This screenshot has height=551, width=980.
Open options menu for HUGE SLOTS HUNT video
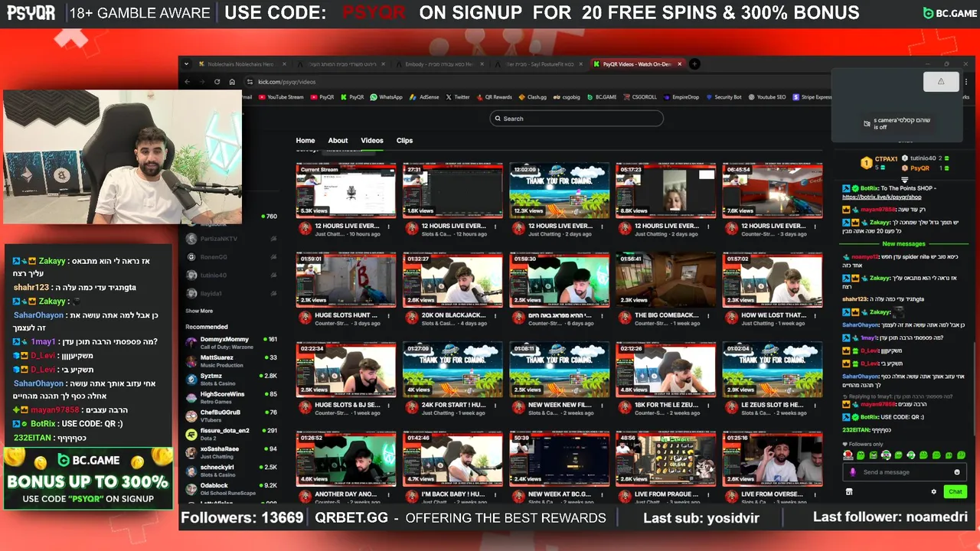[389, 315]
